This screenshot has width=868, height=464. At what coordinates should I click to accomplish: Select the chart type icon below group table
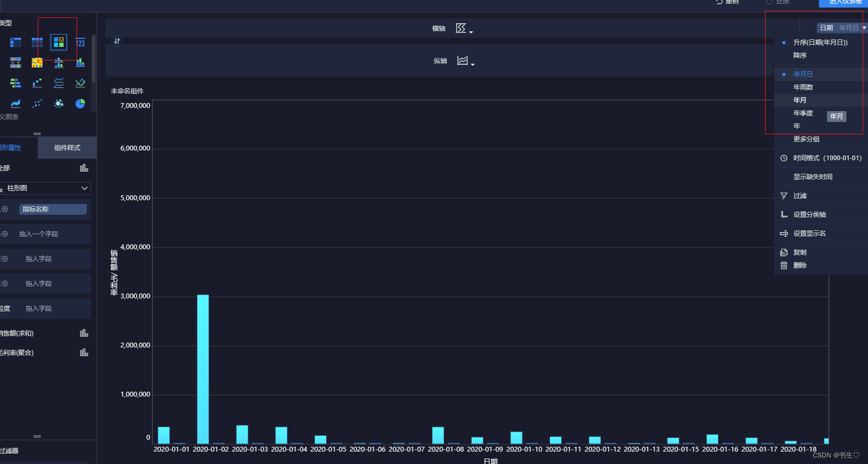(x=16, y=63)
